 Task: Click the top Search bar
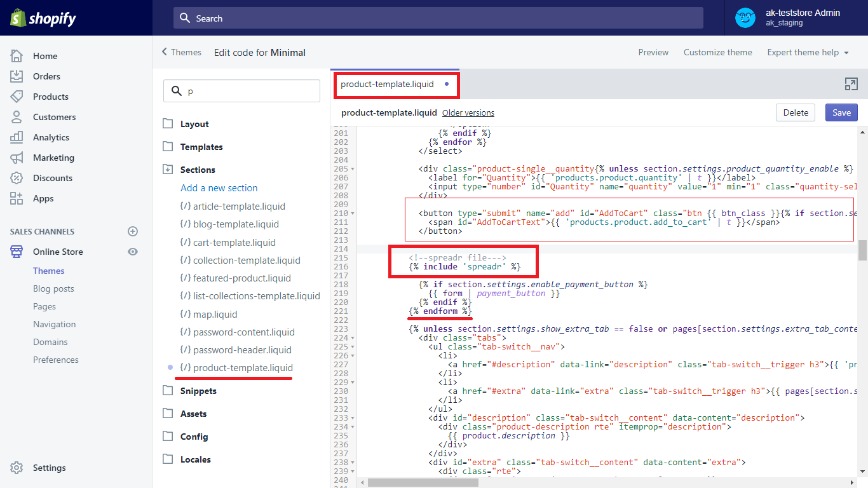(x=438, y=18)
